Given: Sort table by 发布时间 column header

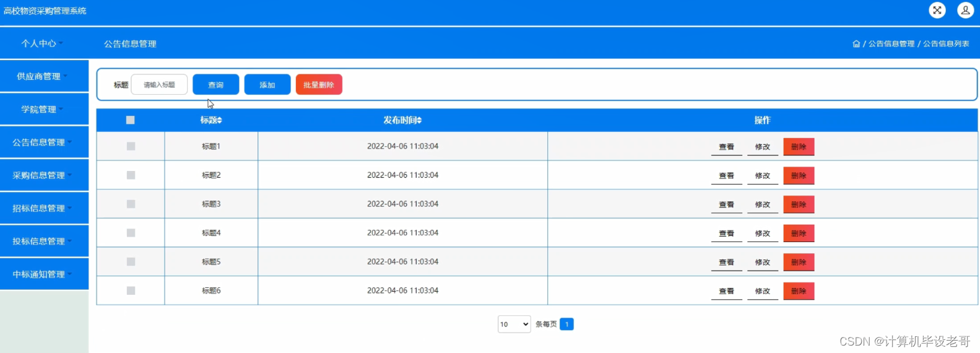Looking at the screenshot, I should click(x=402, y=120).
